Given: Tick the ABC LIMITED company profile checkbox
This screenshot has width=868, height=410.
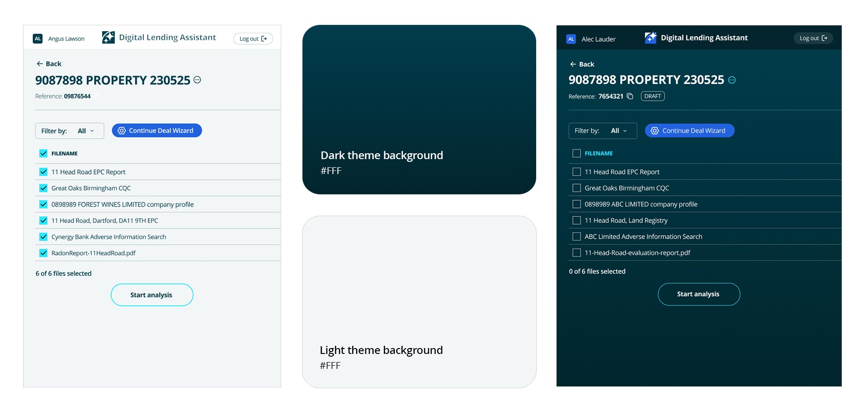Looking at the screenshot, I should (576, 204).
